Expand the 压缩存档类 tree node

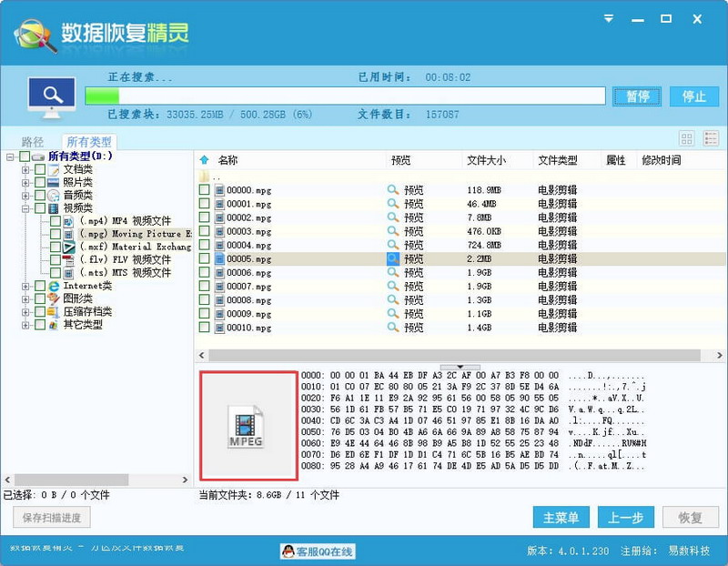25,312
